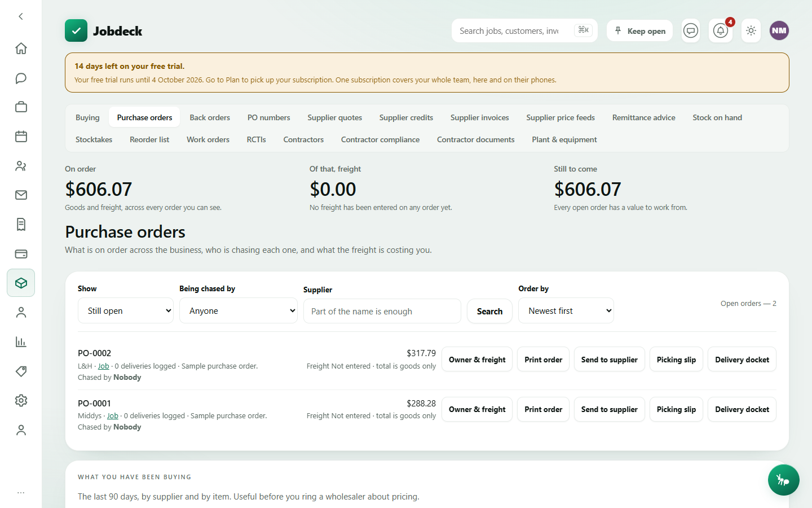Screen dimensions: 812x508
Task: Open the Plant & equipment tab
Action: click(x=564, y=139)
